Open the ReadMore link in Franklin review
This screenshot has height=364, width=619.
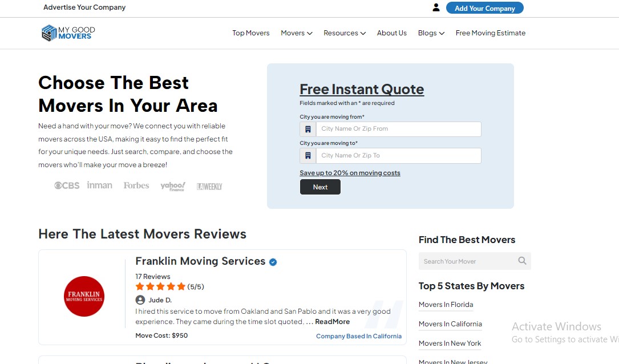(x=332, y=322)
